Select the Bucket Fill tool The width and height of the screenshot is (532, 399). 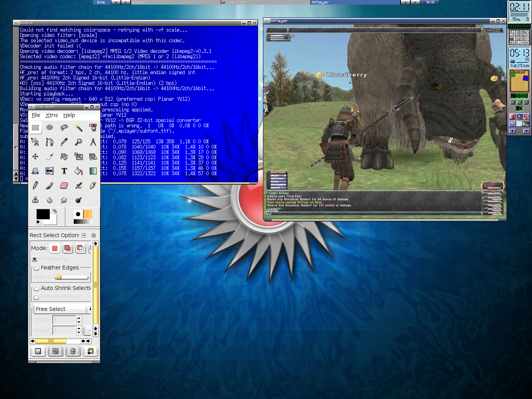79,171
